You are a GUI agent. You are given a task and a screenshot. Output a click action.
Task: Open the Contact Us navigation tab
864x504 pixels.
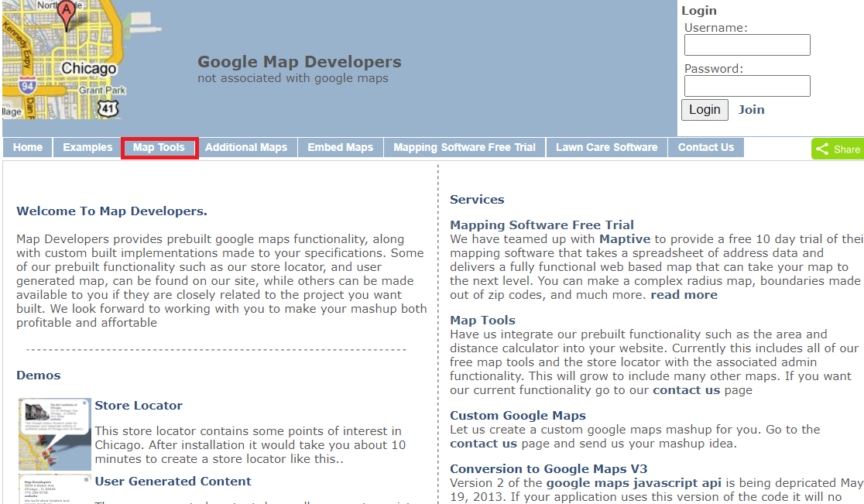click(705, 147)
